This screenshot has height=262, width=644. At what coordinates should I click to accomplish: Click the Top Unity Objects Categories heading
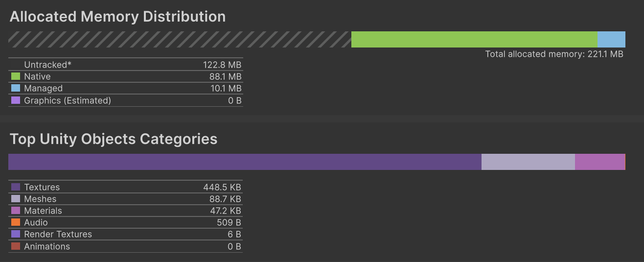pos(114,139)
